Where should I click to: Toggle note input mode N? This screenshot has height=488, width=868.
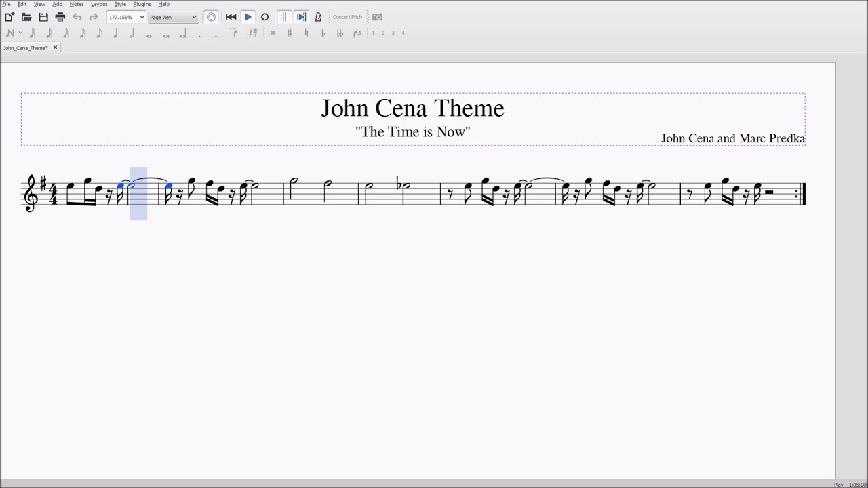click(x=9, y=33)
